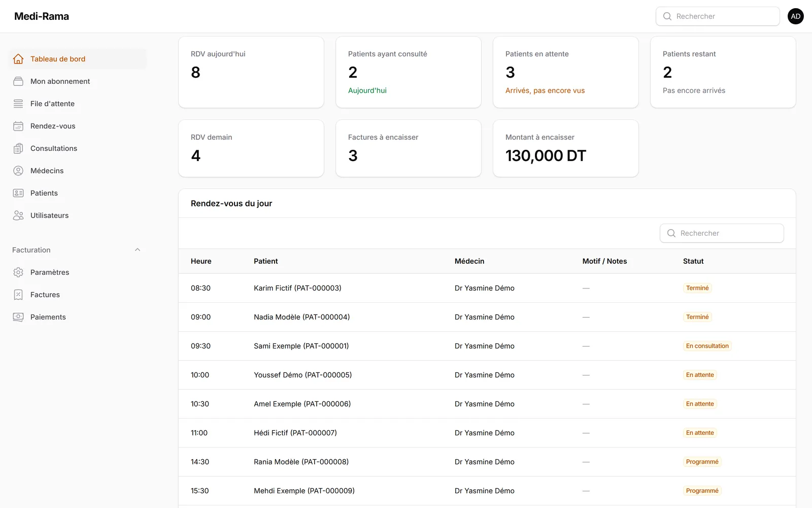Select the Karim Fictif appointment row
The height and width of the screenshot is (508, 812).
pyautogui.click(x=487, y=288)
